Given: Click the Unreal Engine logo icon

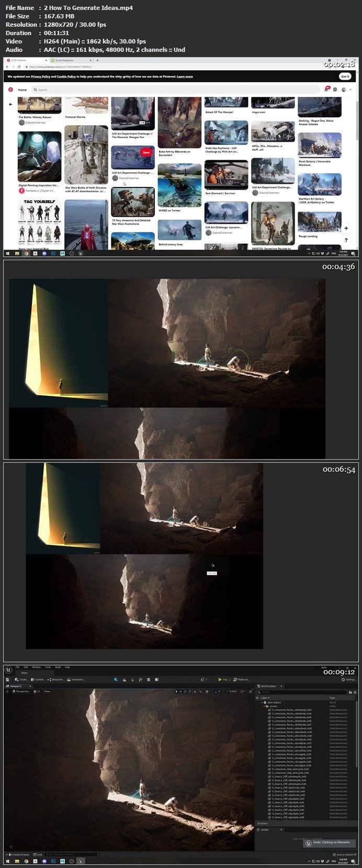Looking at the screenshot, I should [x=9, y=670].
